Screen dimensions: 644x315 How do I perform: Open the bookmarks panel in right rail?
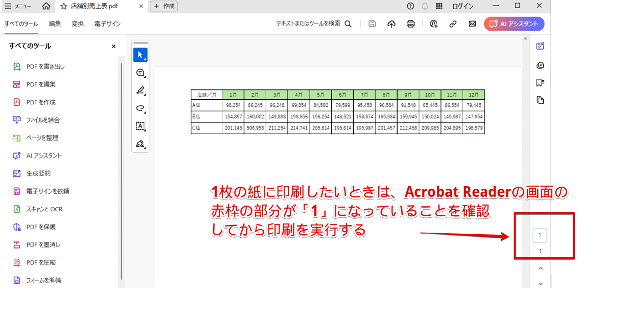(540, 82)
